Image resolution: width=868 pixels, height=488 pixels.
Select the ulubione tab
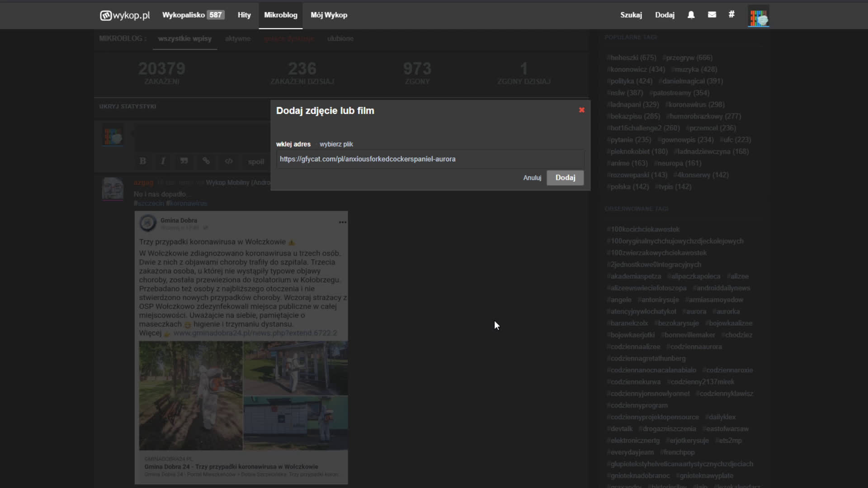(x=340, y=38)
